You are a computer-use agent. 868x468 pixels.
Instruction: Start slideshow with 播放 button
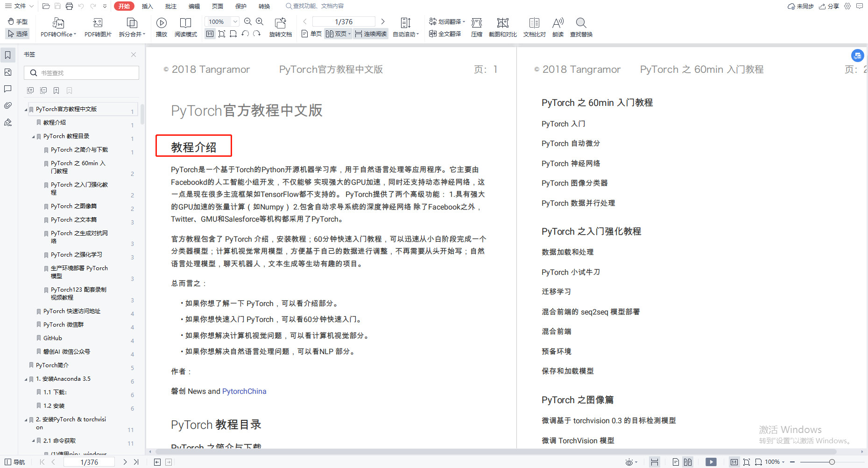[162, 28]
